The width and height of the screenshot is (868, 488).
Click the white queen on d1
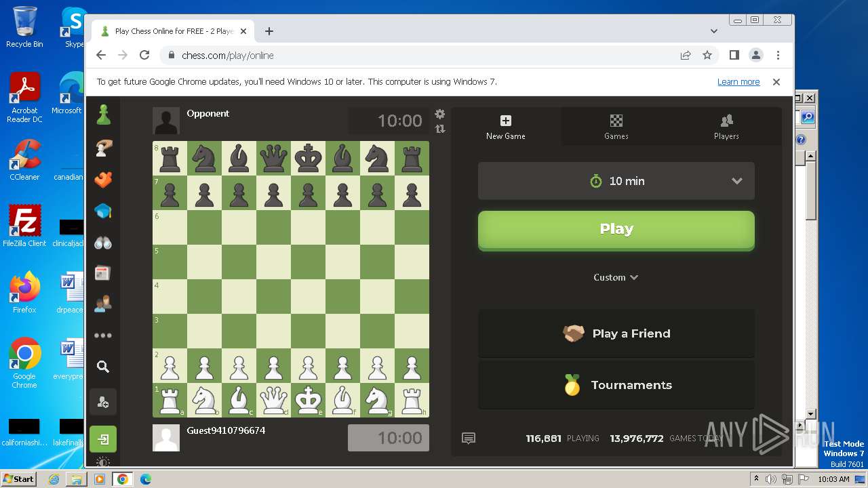[274, 400]
